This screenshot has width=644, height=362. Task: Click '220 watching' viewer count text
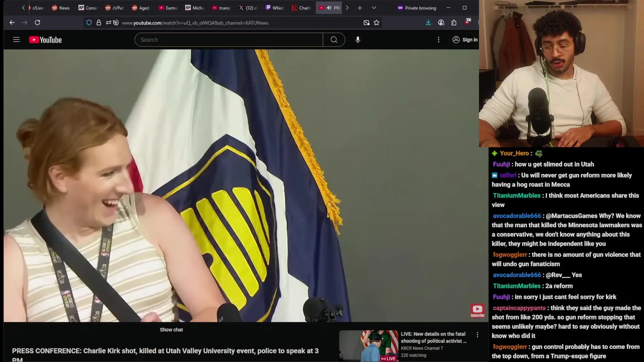click(414, 355)
